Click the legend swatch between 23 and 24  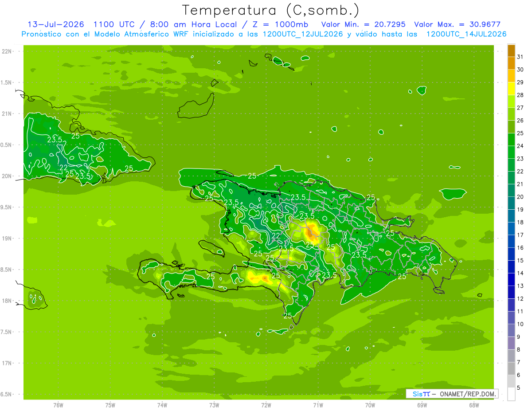pyautogui.click(x=511, y=153)
